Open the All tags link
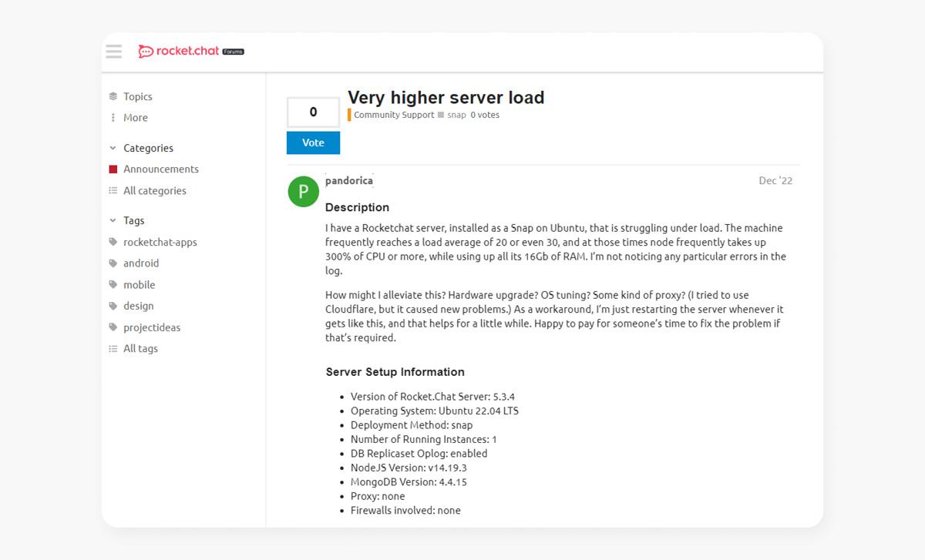The image size is (925, 560). point(141,349)
